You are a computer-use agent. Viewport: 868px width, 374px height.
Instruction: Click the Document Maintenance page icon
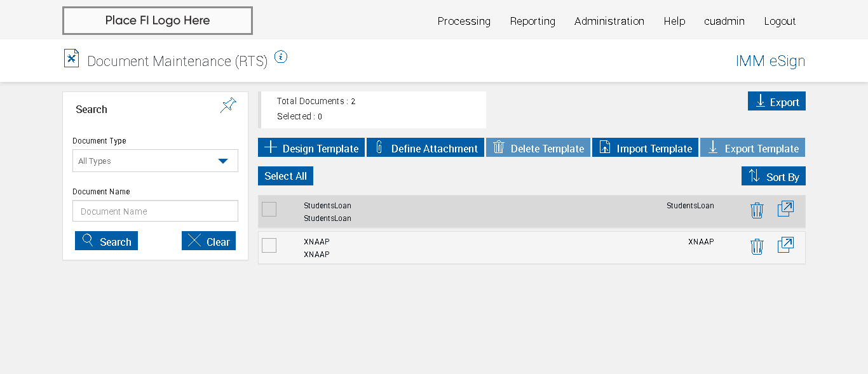pyautogui.click(x=72, y=58)
